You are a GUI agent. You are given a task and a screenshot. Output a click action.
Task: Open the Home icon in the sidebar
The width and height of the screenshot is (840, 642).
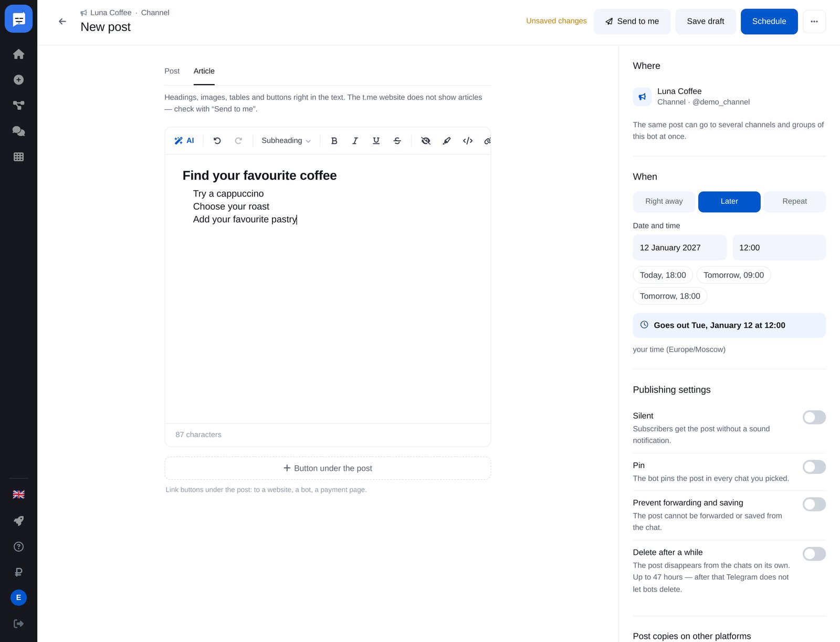(18, 54)
